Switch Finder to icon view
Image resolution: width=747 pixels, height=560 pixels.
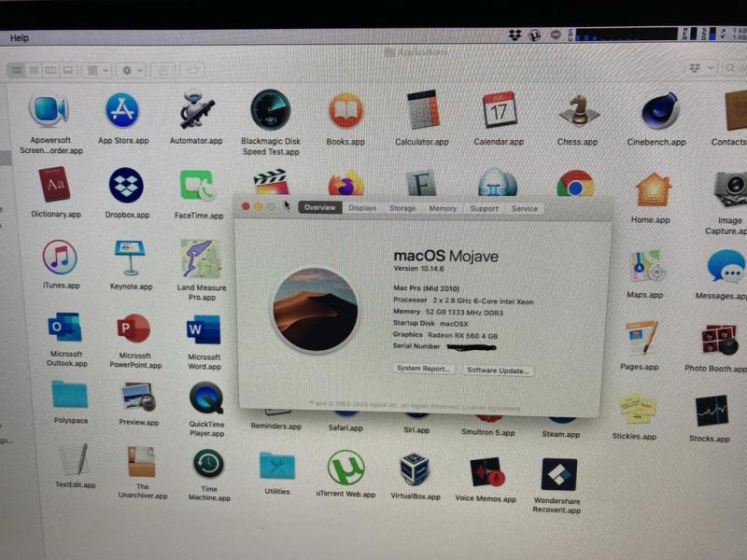[17, 70]
